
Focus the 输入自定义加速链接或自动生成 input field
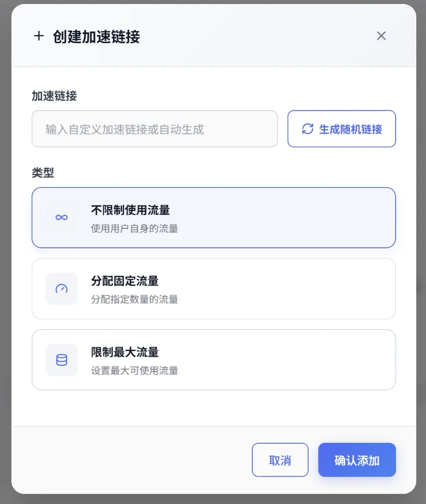[155, 129]
